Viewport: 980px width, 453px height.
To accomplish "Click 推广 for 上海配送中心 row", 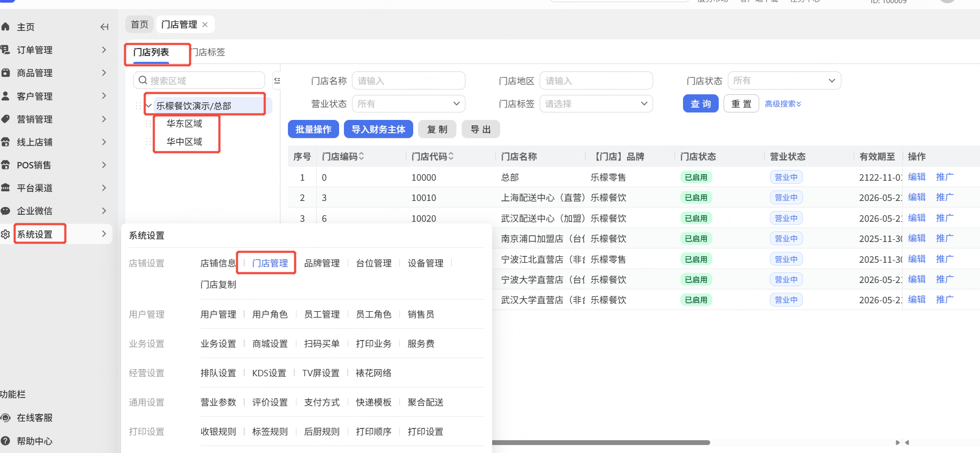I will pos(944,197).
